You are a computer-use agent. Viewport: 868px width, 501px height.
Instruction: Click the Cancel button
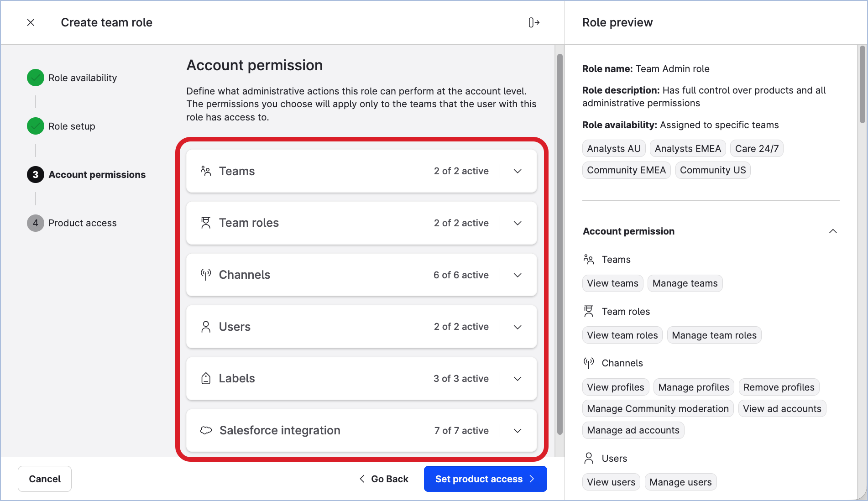click(45, 479)
